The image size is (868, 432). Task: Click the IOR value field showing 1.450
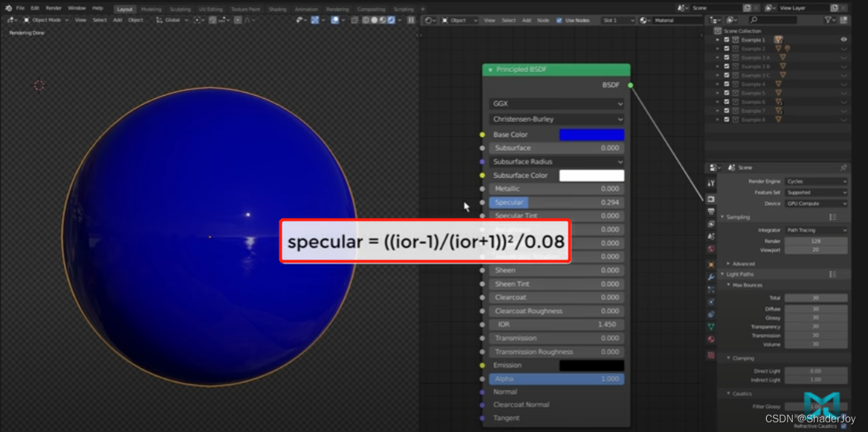pos(557,324)
